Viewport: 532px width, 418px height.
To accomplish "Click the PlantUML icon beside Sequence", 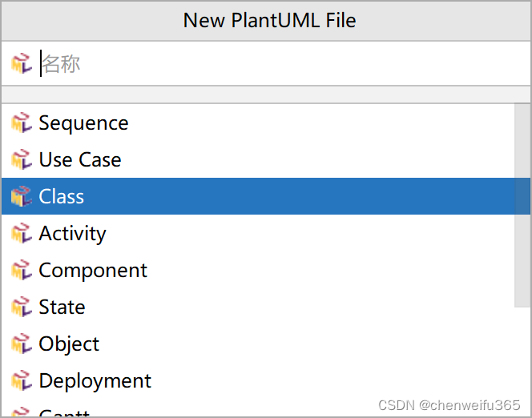I will [22, 123].
